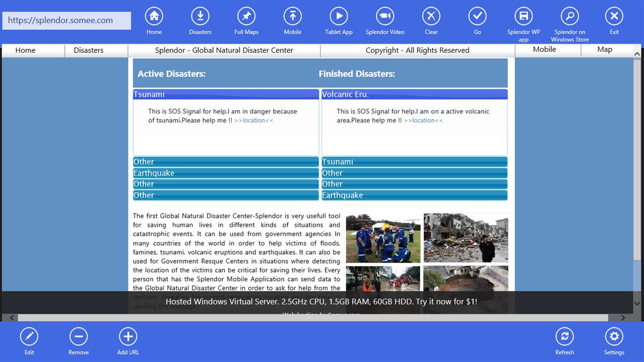The width and height of the screenshot is (644, 362).
Task: Expand the Earthquake item under Finished Disasters
Action: 415,195
